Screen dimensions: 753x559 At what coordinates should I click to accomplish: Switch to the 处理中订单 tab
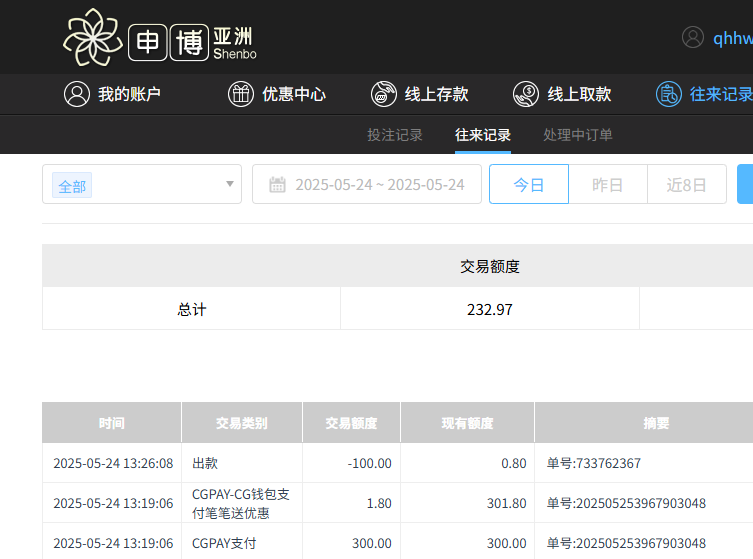(x=577, y=135)
